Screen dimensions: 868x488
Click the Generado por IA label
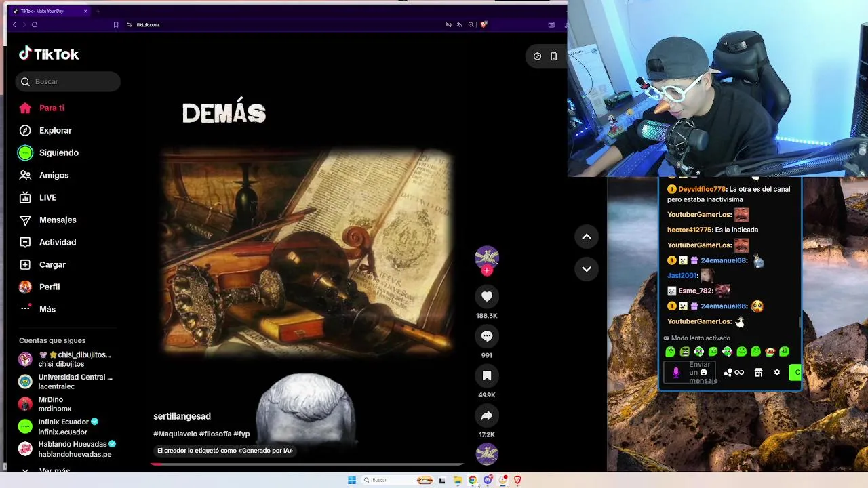coord(225,451)
